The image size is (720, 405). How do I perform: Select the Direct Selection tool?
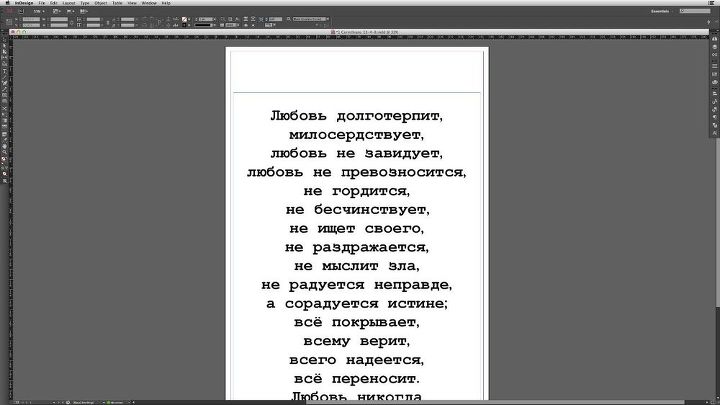(5, 53)
